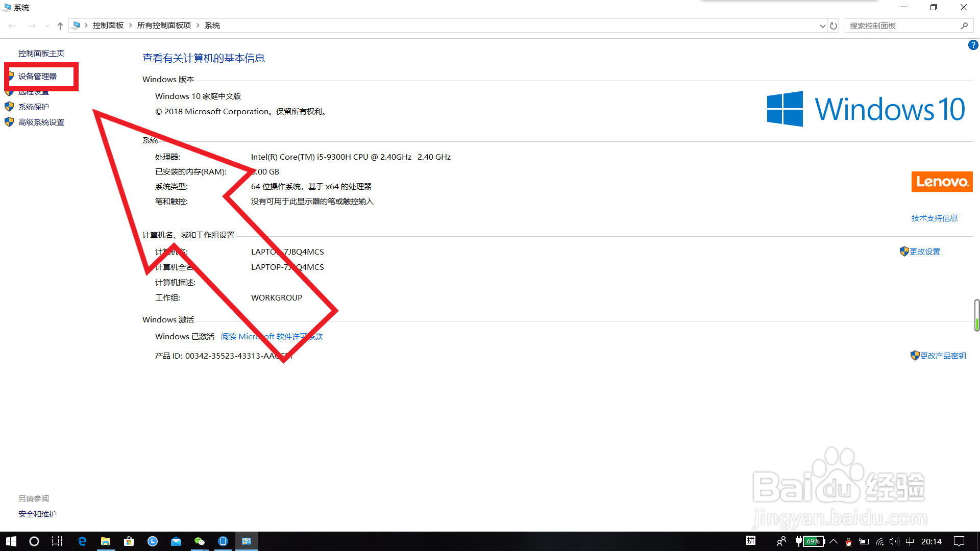Viewport: 980px width, 551px height.
Task: Click 更改设置 with shield icon
Action: [x=924, y=252]
